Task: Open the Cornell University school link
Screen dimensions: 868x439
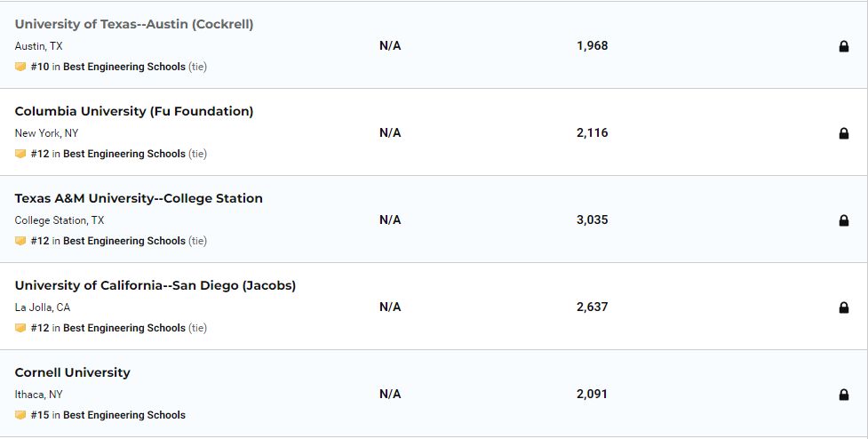Action: 73,372
